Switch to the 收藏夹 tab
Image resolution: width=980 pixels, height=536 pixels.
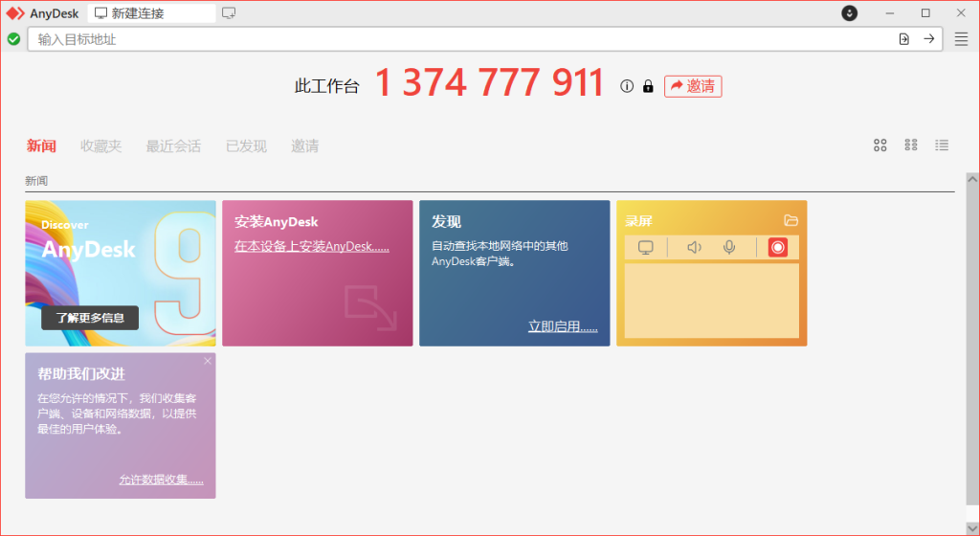pos(101,146)
